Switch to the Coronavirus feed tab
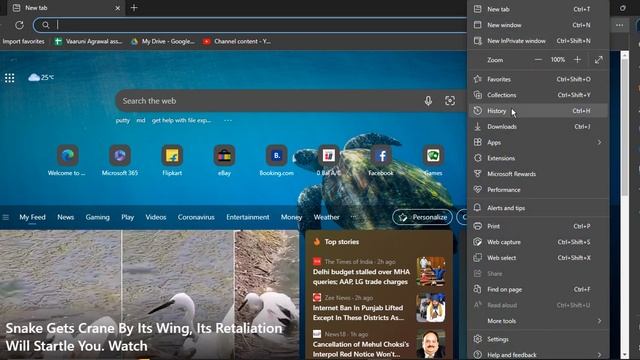This screenshot has height=360, width=640. point(196,217)
